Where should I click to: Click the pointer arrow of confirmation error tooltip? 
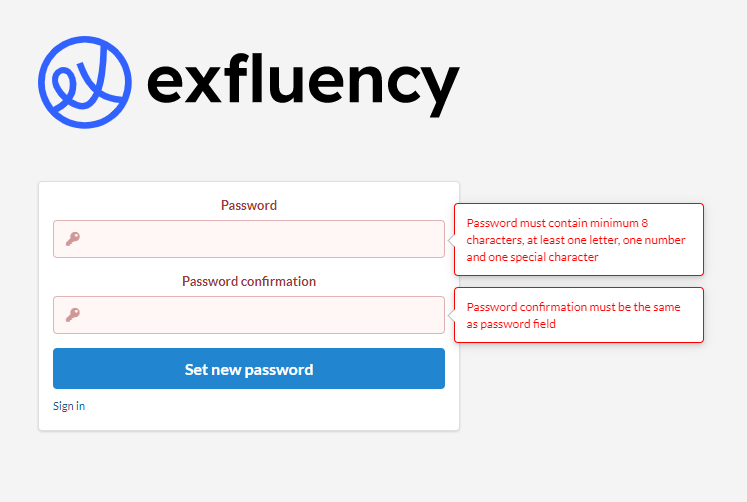(451, 315)
